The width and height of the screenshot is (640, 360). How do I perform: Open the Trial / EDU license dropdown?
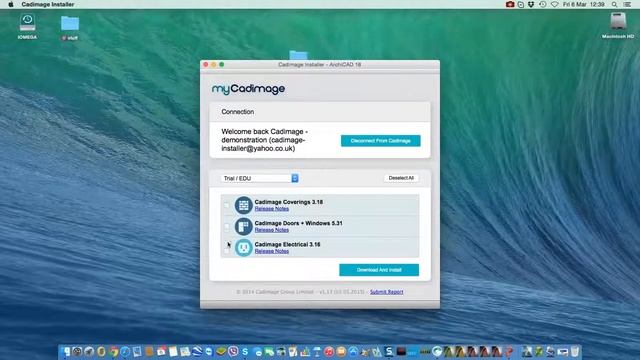[x=260, y=178]
